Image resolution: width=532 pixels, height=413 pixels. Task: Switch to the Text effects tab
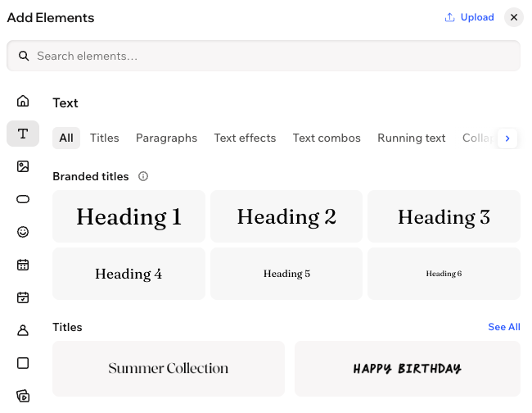pos(245,138)
